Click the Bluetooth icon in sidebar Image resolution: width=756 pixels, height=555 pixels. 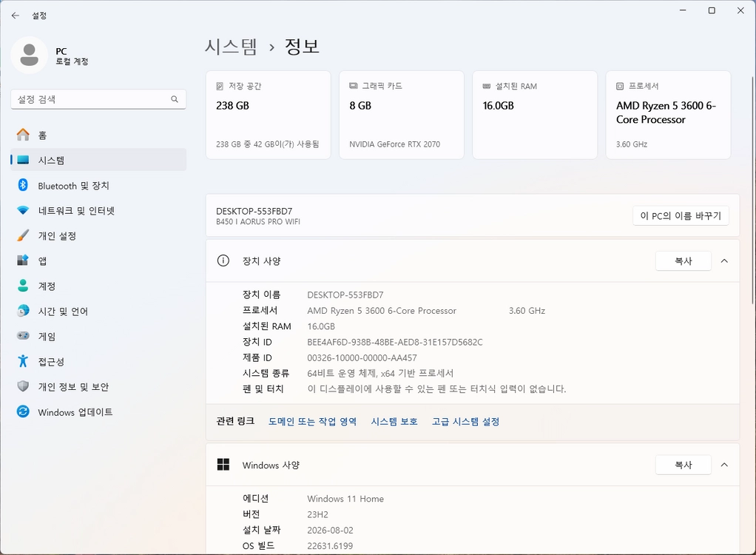(23, 185)
